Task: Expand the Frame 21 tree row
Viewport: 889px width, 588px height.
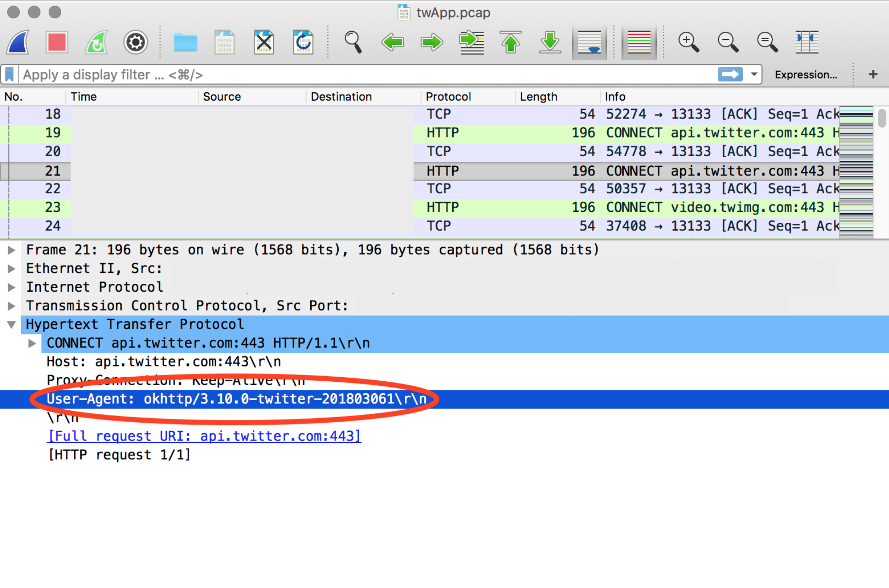Action: tap(11, 250)
